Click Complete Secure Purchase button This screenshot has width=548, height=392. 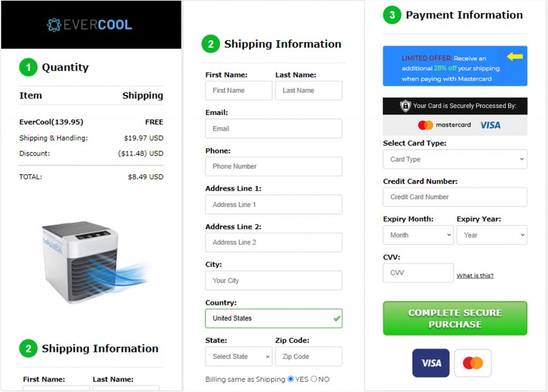455,318
